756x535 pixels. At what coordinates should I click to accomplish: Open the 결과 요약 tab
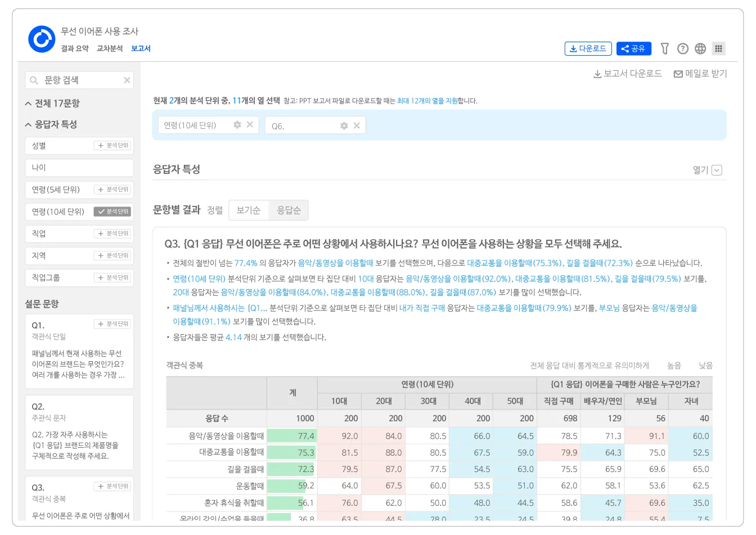75,48
